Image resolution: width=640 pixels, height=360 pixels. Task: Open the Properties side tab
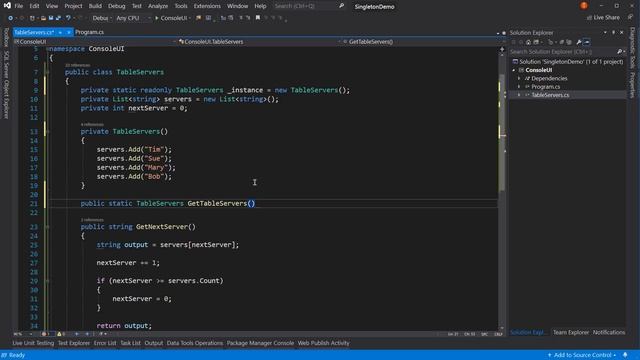click(633, 85)
